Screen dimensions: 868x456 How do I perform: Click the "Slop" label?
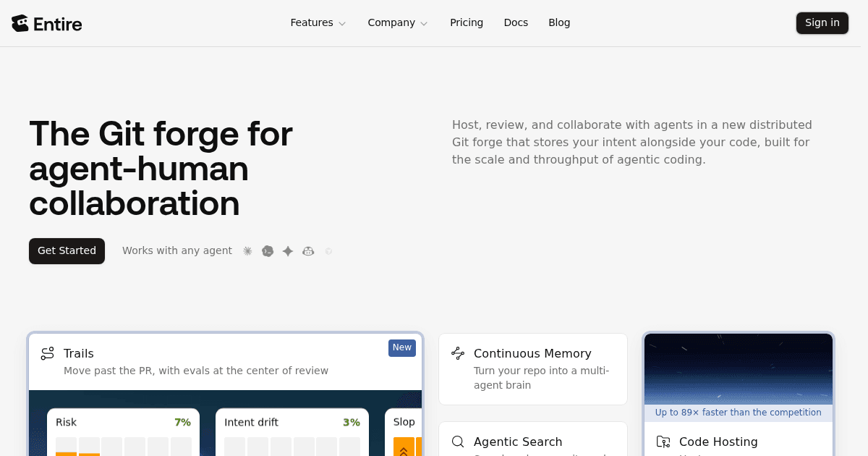(x=404, y=422)
